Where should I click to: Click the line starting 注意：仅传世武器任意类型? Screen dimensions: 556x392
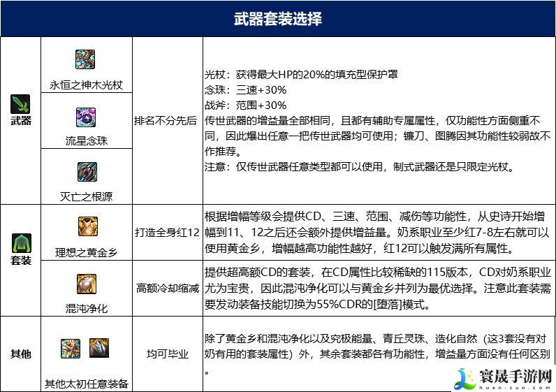pos(360,166)
